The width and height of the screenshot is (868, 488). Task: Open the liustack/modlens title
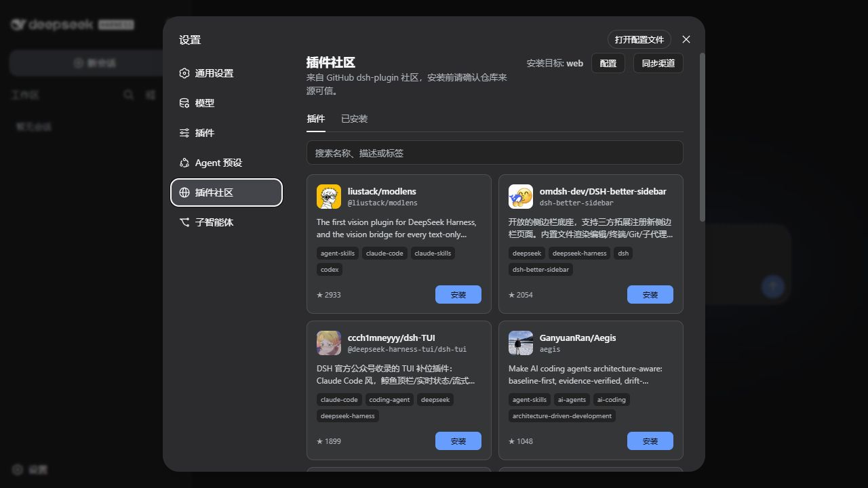(x=382, y=191)
